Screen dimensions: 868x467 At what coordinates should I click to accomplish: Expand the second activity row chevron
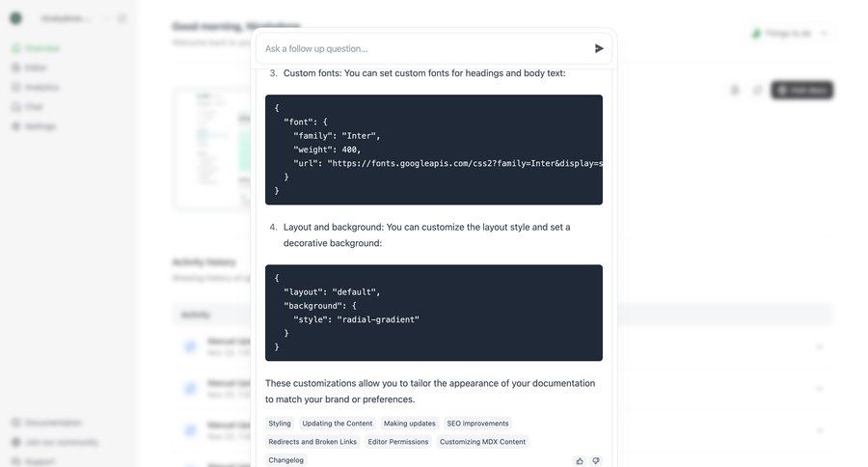(x=819, y=388)
